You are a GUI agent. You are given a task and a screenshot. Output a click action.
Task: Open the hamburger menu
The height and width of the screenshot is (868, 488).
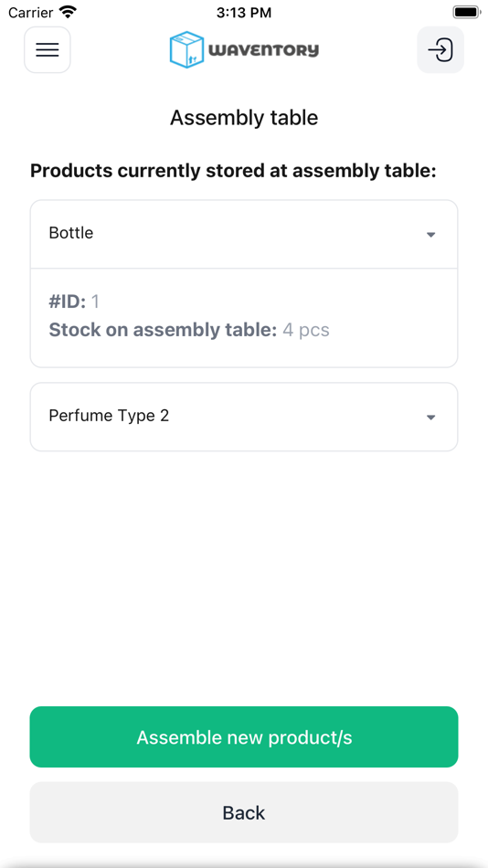(x=48, y=50)
